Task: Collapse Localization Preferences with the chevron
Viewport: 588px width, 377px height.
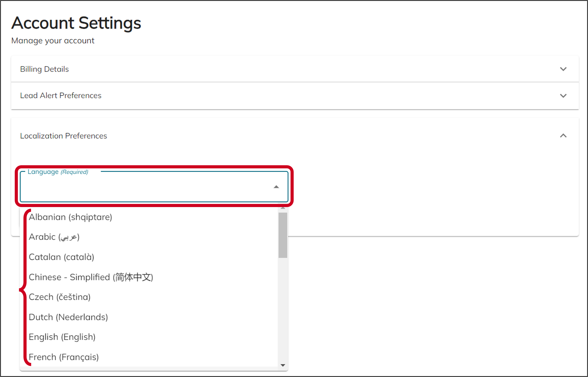Action: [563, 136]
